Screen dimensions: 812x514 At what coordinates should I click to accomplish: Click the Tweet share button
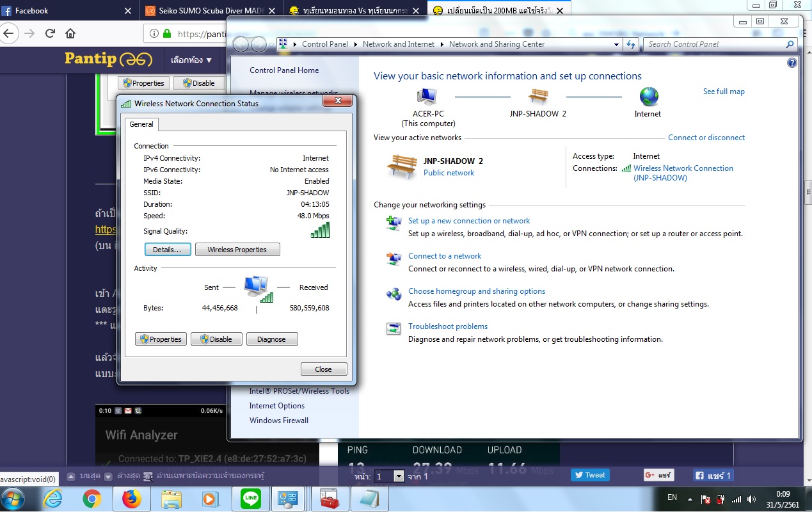pyautogui.click(x=590, y=475)
